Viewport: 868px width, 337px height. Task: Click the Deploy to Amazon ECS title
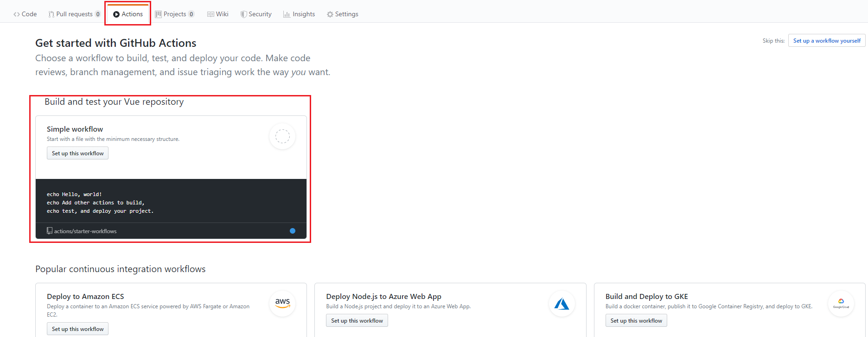pyautogui.click(x=85, y=297)
